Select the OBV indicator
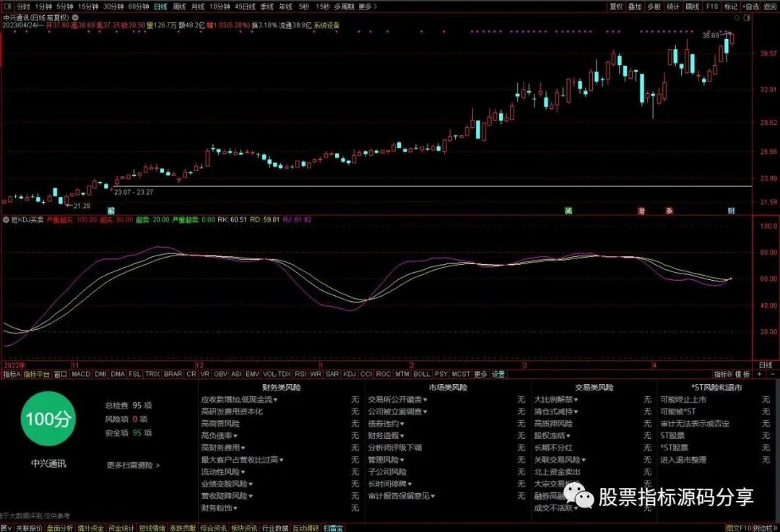This screenshot has width=780, height=532. coord(220,374)
